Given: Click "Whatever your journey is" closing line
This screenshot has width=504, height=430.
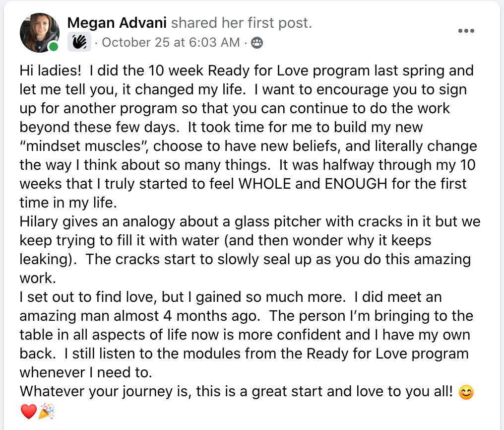Looking at the screenshot, I should 104,392.
